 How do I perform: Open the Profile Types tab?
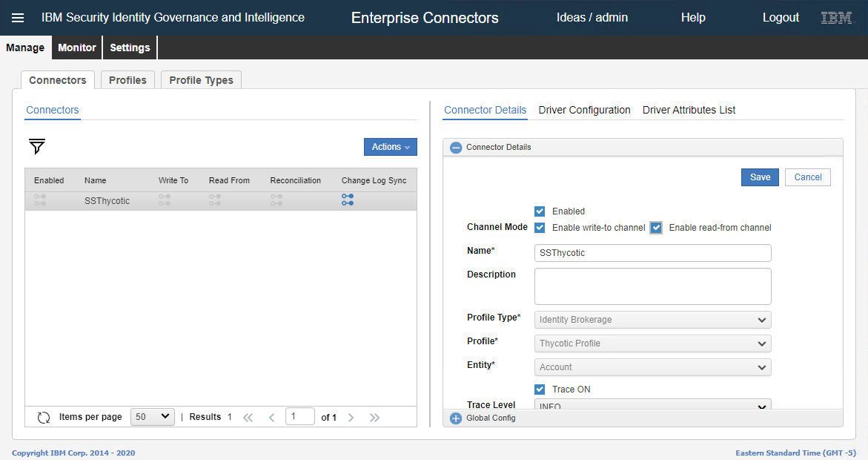(201, 80)
